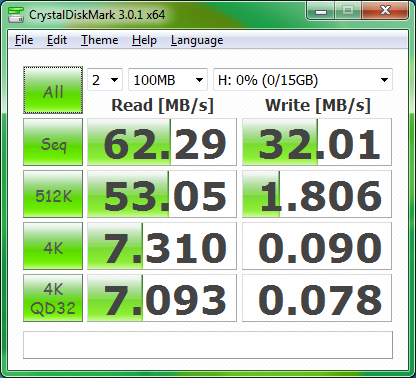Run all benchmarks with All button

click(53, 90)
